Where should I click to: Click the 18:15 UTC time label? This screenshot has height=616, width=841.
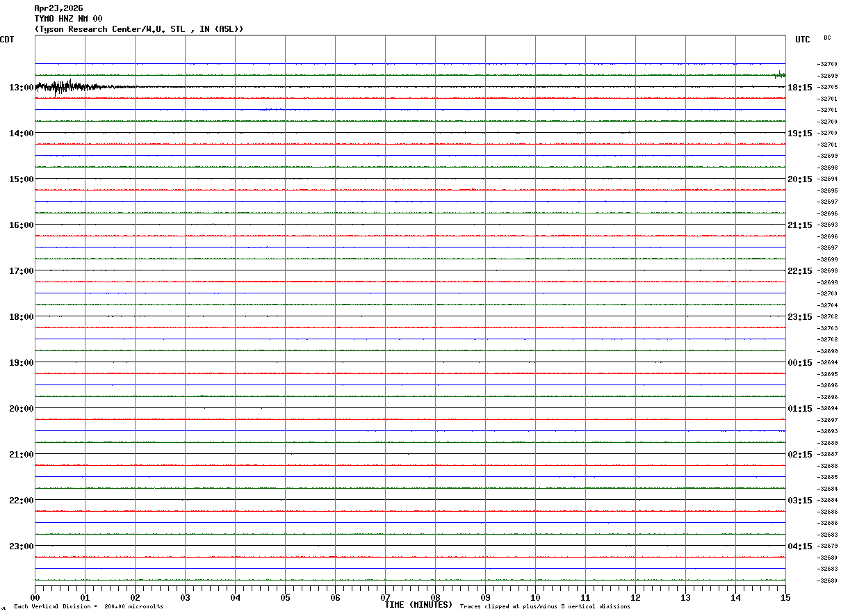[x=800, y=88]
